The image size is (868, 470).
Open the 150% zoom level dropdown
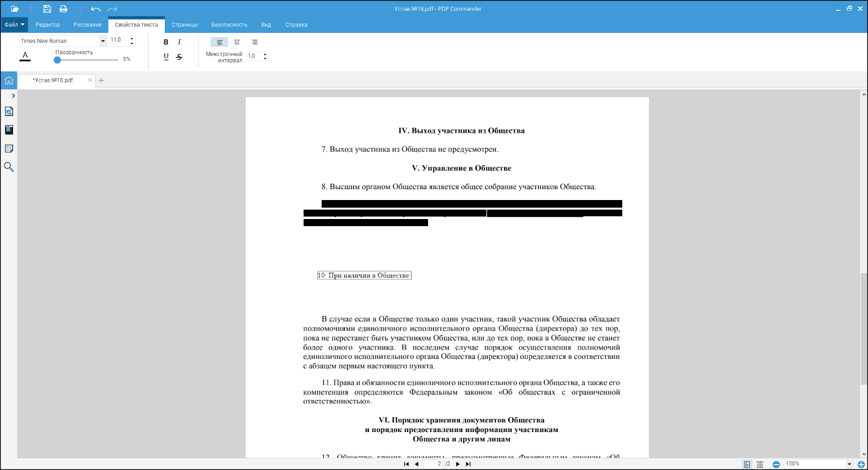point(849,464)
